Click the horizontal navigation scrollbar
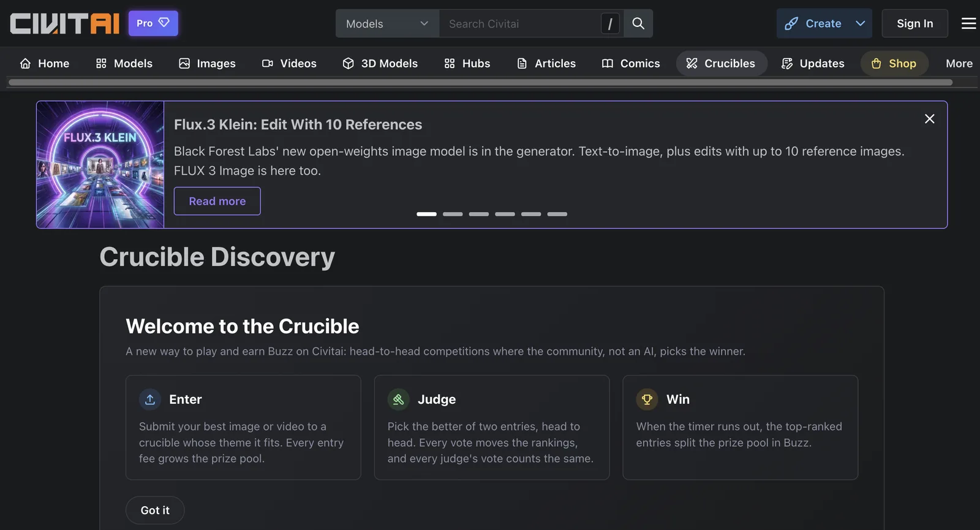Viewport: 980px width, 530px height. [481, 82]
